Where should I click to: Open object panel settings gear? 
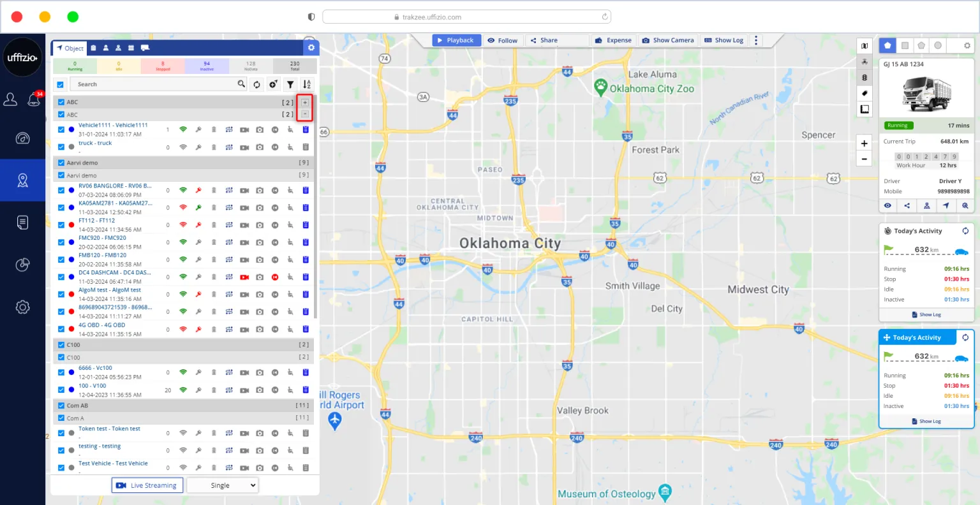(x=311, y=48)
